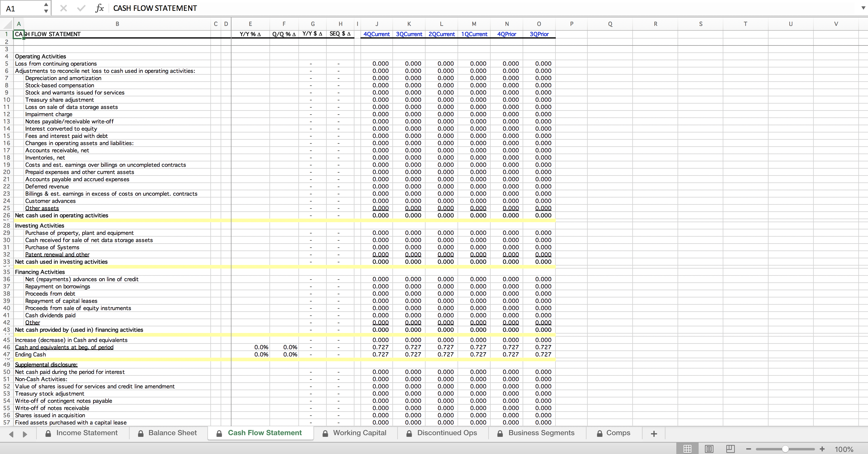Click the 3QCurrent column heading cell
The height and width of the screenshot is (454, 868).
pos(409,34)
